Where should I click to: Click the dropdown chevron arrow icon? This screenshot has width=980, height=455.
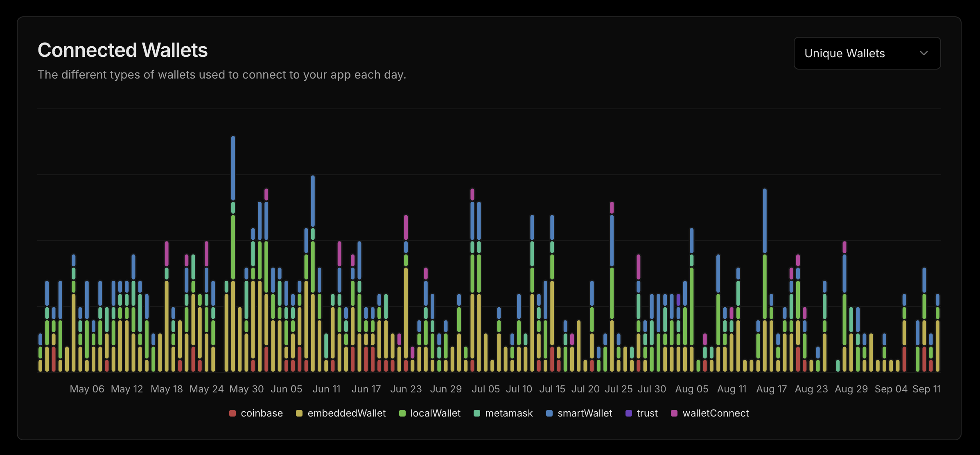(924, 53)
